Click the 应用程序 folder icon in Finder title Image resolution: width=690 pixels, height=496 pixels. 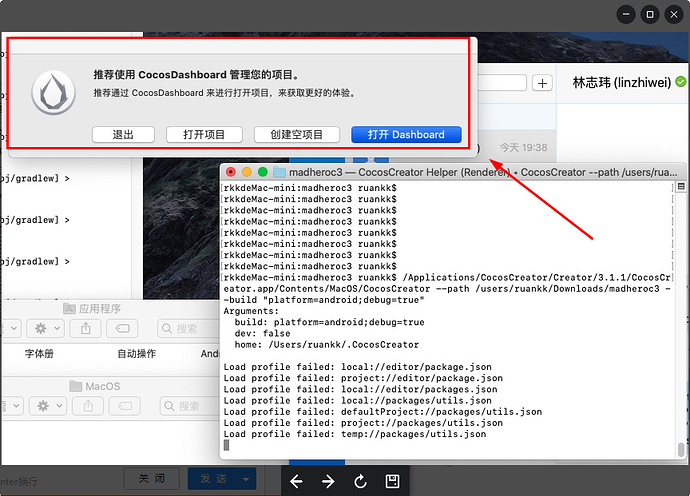[x=70, y=309]
